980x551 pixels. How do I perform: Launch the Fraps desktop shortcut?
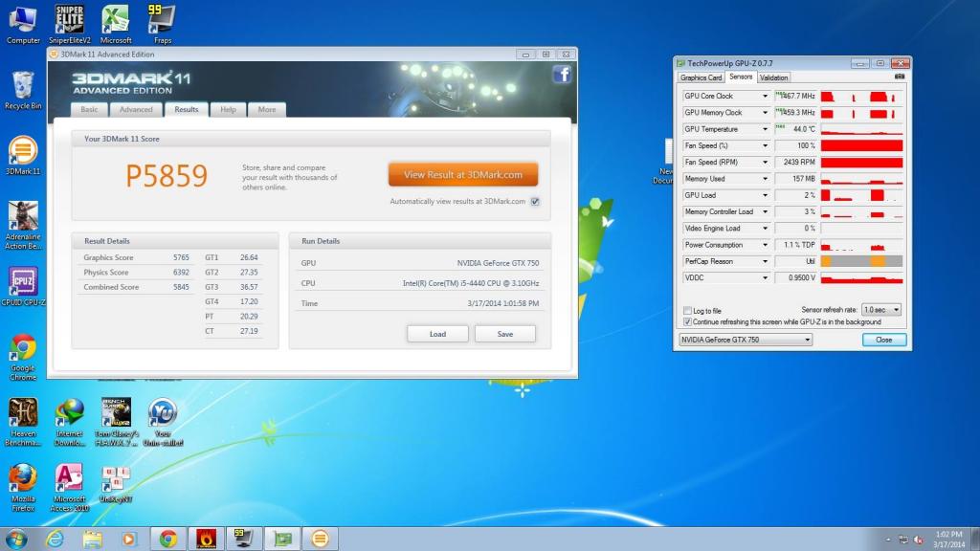click(162, 25)
